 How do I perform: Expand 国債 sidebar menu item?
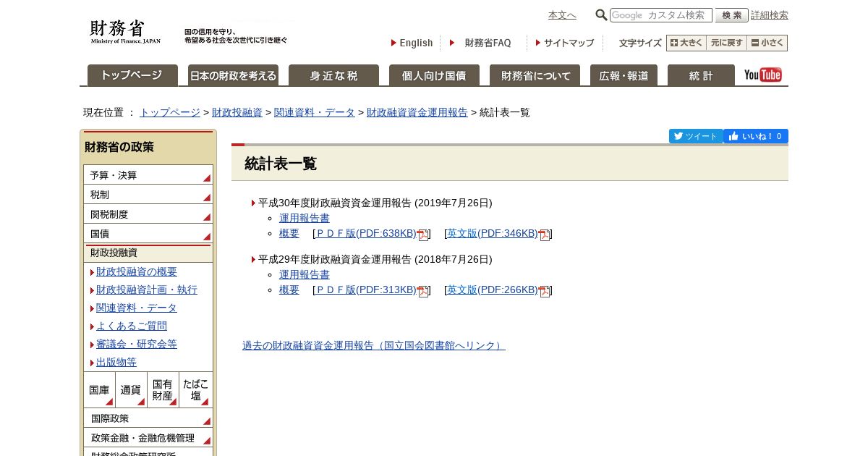(148, 234)
